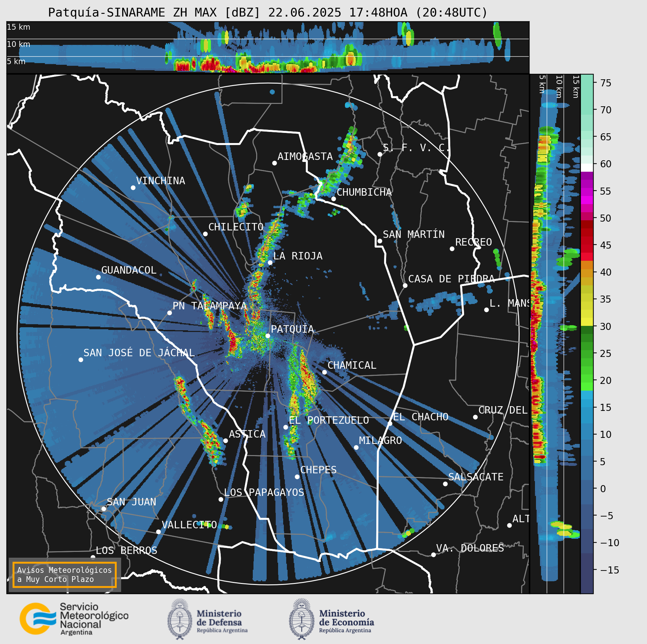The width and height of the screenshot is (647, 644).
Task: Click the RECREO city label
Action: tap(474, 242)
